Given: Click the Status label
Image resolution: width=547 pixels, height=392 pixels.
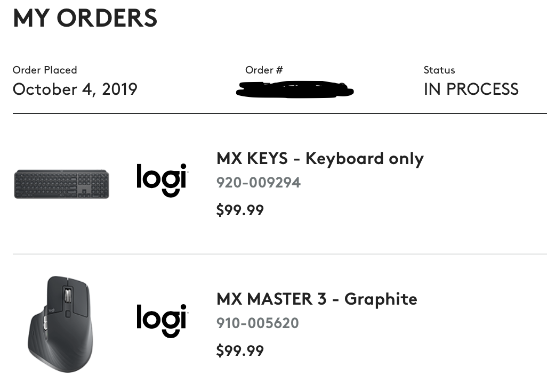Looking at the screenshot, I should click(x=439, y=70).
